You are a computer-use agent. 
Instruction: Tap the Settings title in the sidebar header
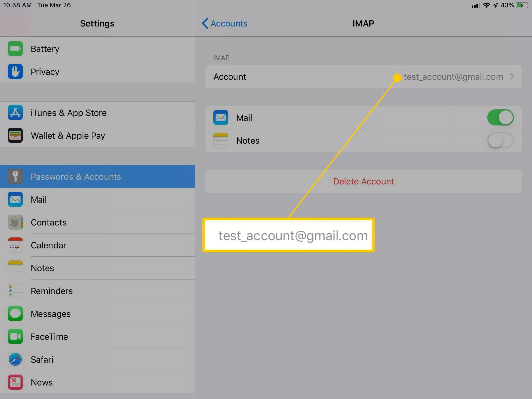(97, 23)
